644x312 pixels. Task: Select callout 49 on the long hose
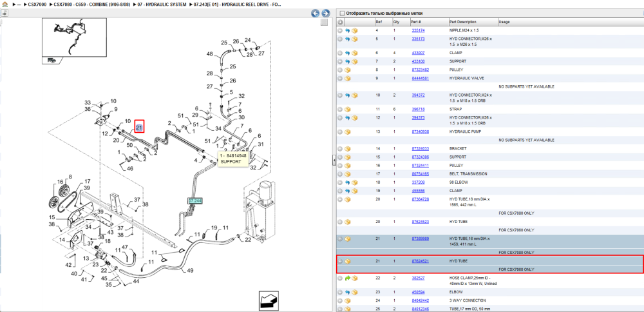click(190, 271)
